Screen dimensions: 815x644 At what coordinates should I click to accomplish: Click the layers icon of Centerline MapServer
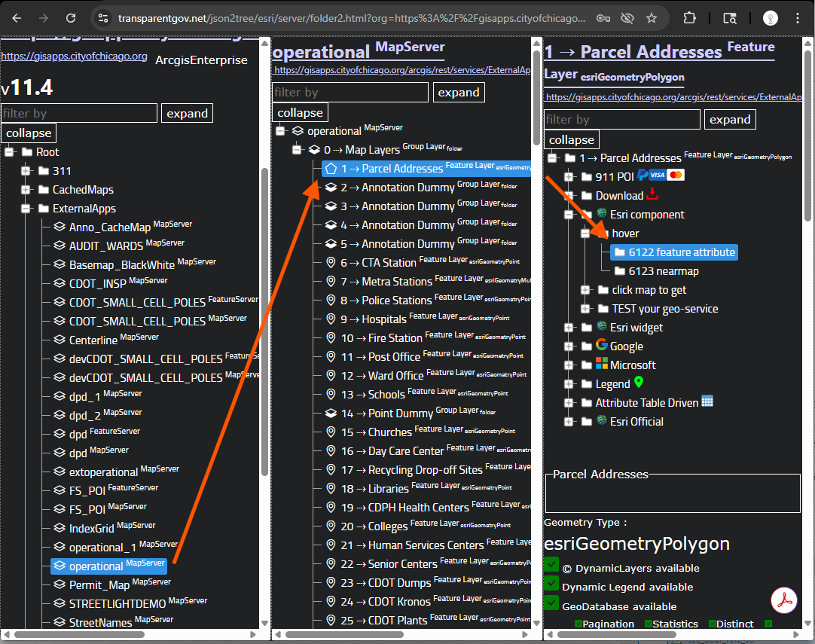60,340
